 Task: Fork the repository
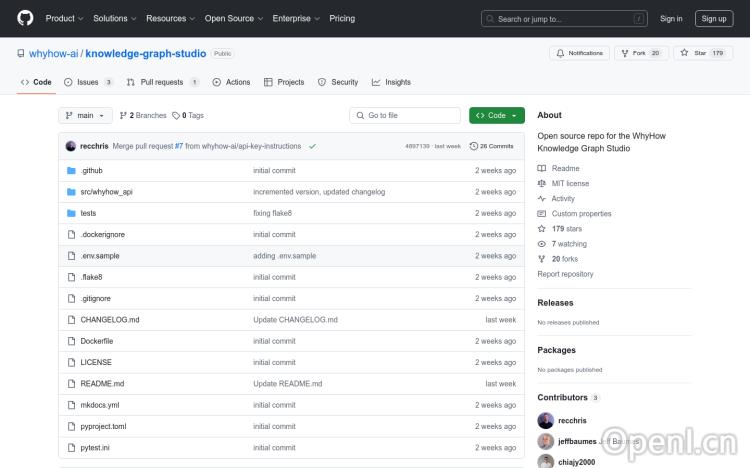point(641,53)
